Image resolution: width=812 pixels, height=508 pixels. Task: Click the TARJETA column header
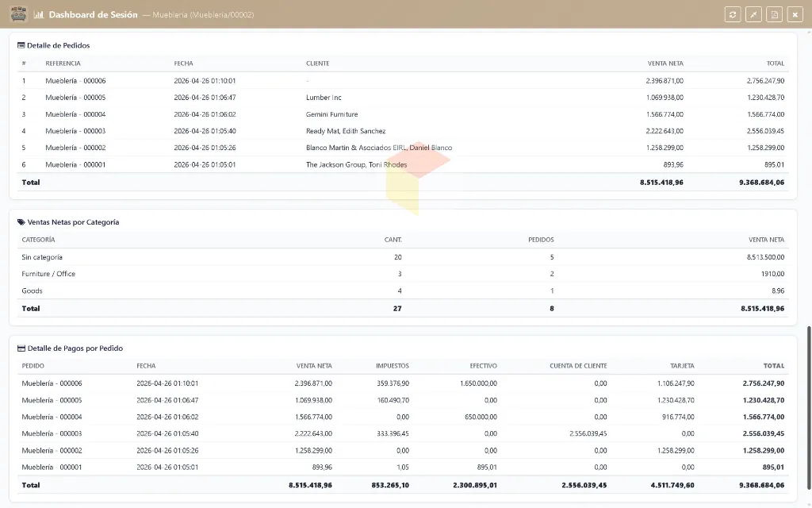coord(682,366)
